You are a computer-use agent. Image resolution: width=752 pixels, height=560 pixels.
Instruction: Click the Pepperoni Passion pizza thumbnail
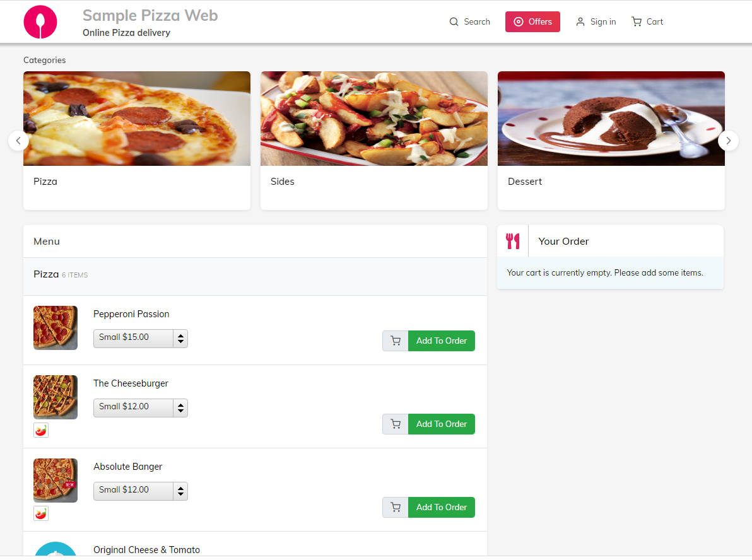55,328
